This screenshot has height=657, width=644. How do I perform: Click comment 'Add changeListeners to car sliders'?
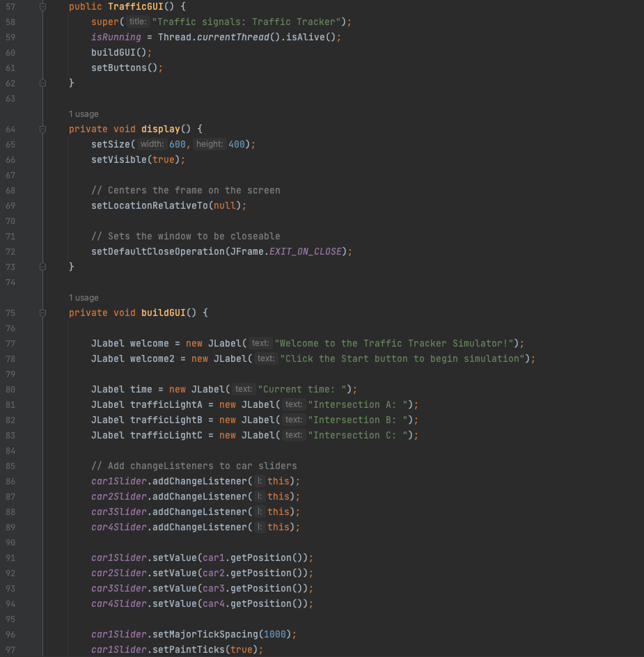pyautogui.click(x=194, y=466)
